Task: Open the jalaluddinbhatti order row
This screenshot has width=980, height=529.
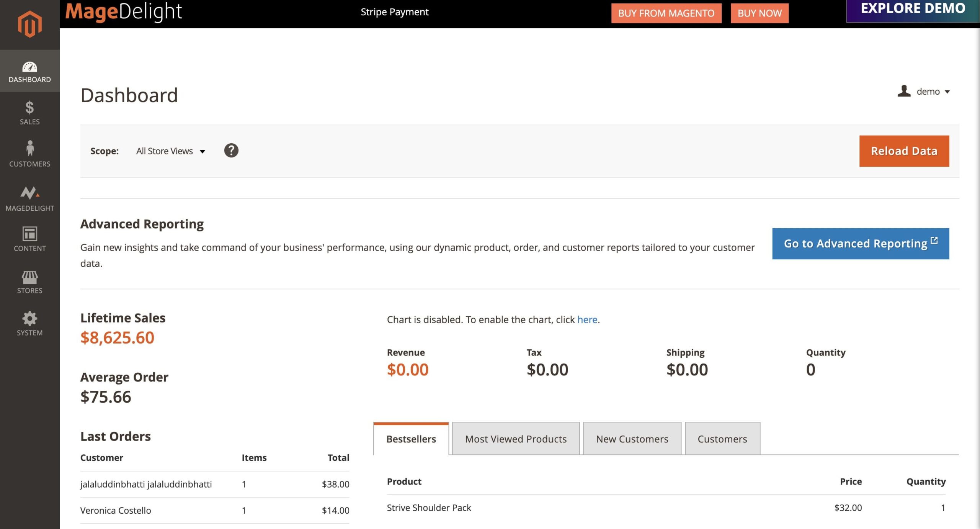Action: (x=215, y=484)
